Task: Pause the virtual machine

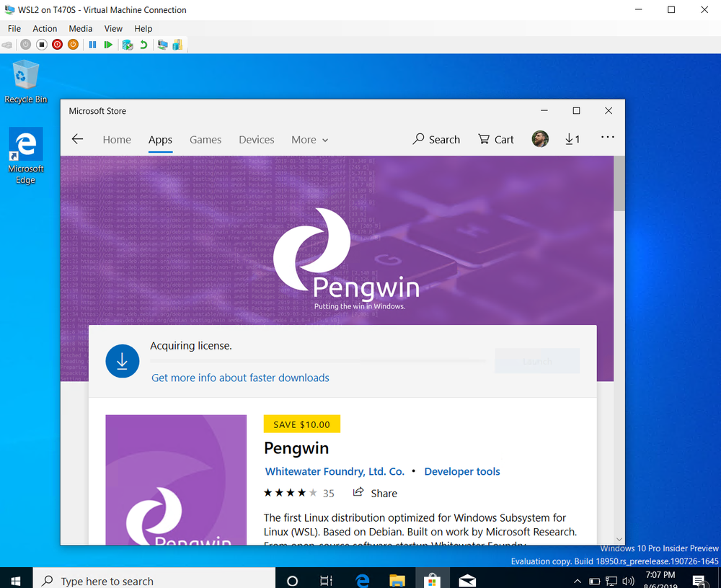Action: 93,44
